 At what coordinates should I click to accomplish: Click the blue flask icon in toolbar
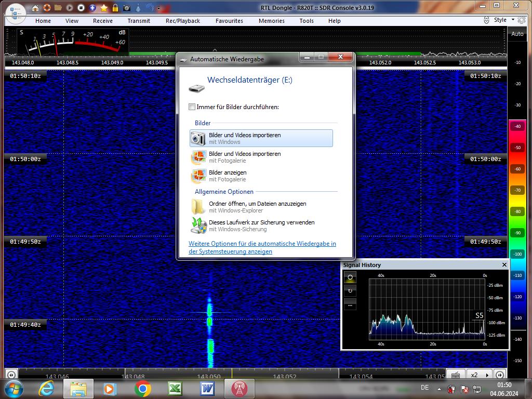(x=138, y=7)
